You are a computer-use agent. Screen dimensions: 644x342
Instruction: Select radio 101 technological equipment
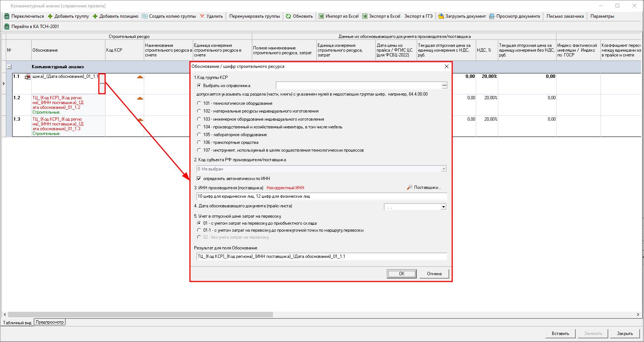199,103
